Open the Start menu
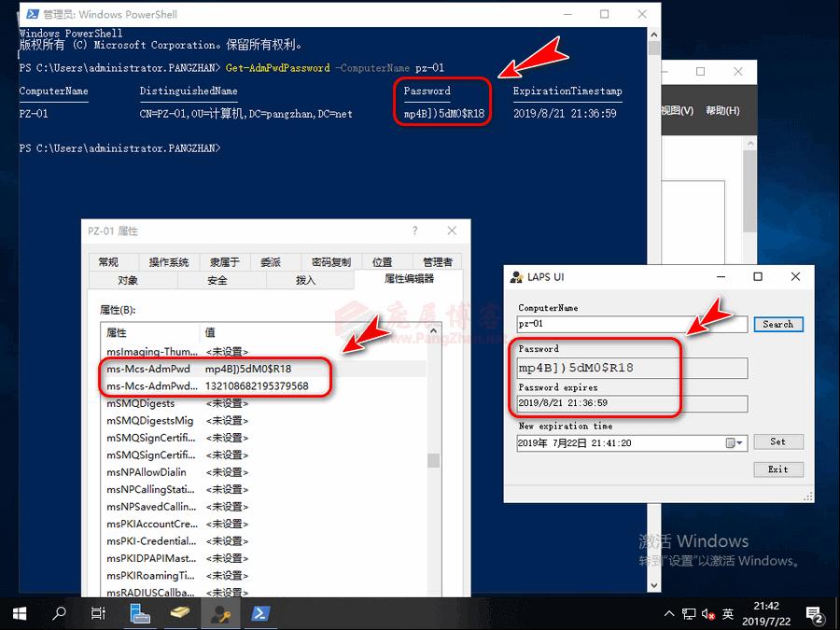 click(19, 613)
